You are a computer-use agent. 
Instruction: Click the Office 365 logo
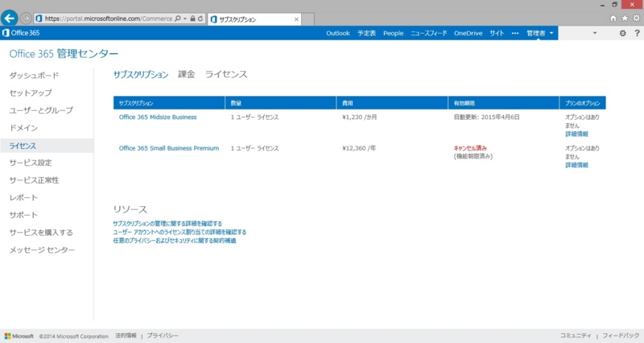(21, 33)
